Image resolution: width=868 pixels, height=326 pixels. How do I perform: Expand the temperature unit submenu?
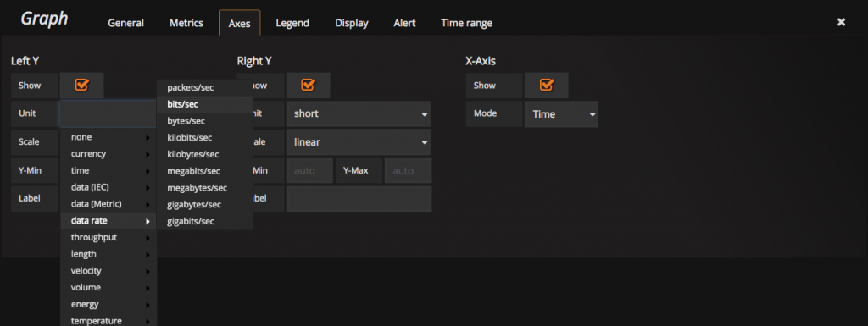(108, 320)
